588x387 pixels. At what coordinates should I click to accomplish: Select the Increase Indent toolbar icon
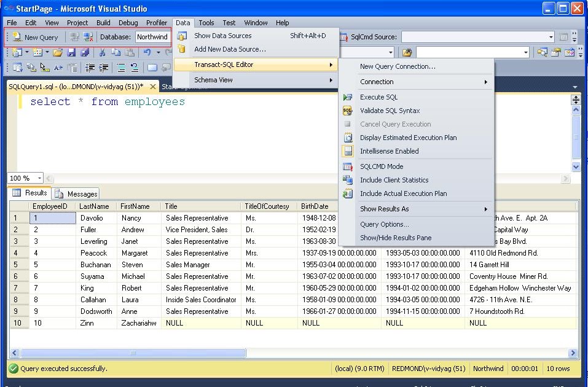coord(103,66)
